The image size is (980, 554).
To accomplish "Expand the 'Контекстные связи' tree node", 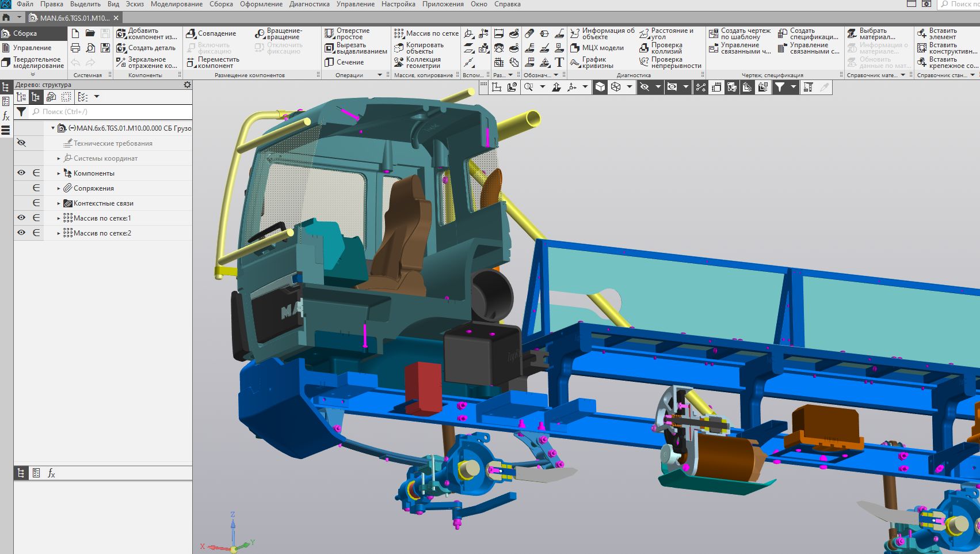I will (59, 203).
